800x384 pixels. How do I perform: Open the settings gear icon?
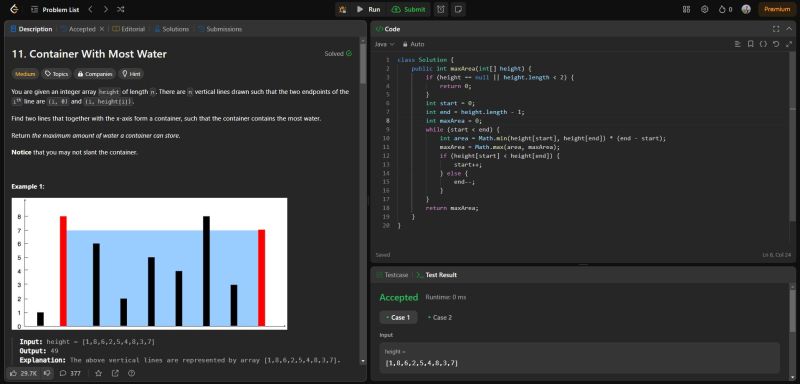pos(705,9)
